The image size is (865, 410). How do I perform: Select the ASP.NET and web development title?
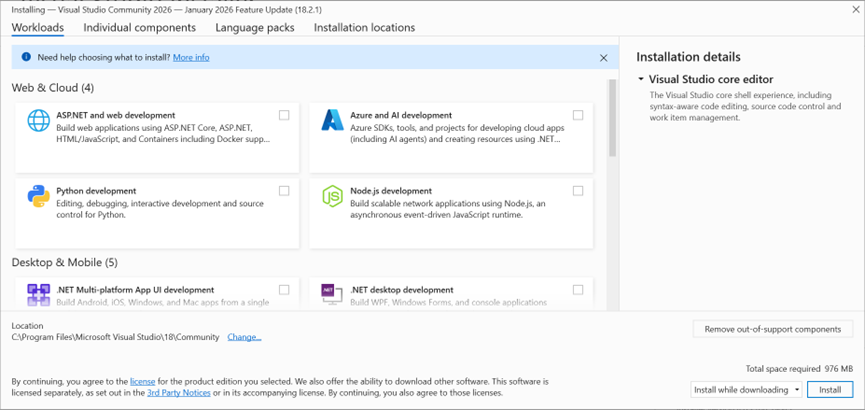pyautogui.click(x=116, y=115)
